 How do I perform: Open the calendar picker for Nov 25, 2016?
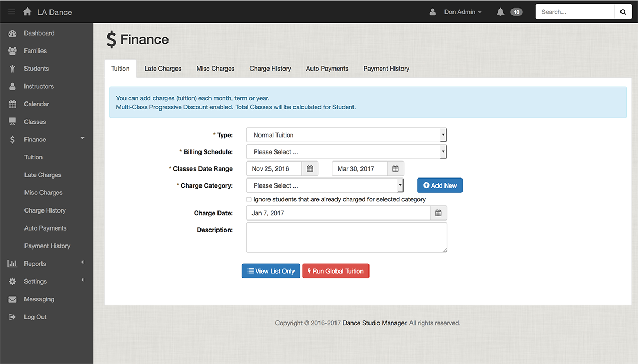tap(310, 168)
